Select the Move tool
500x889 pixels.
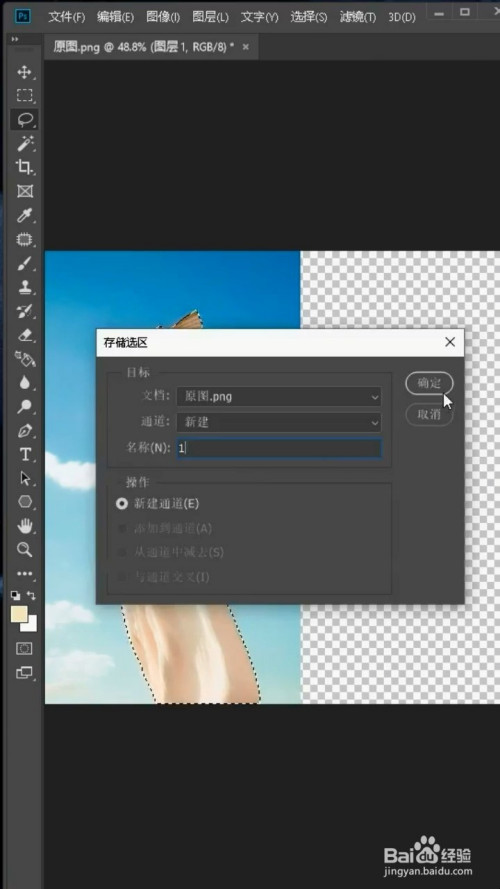pos(24,71)
